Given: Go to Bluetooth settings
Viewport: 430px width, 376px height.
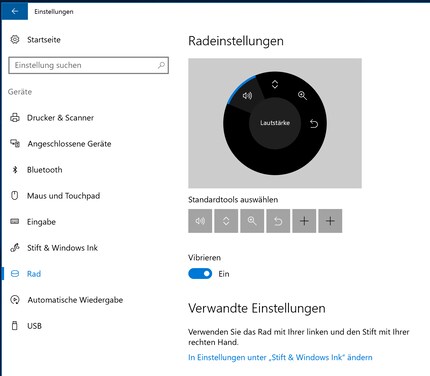Looking at the screenshot, I should point(36,170).
